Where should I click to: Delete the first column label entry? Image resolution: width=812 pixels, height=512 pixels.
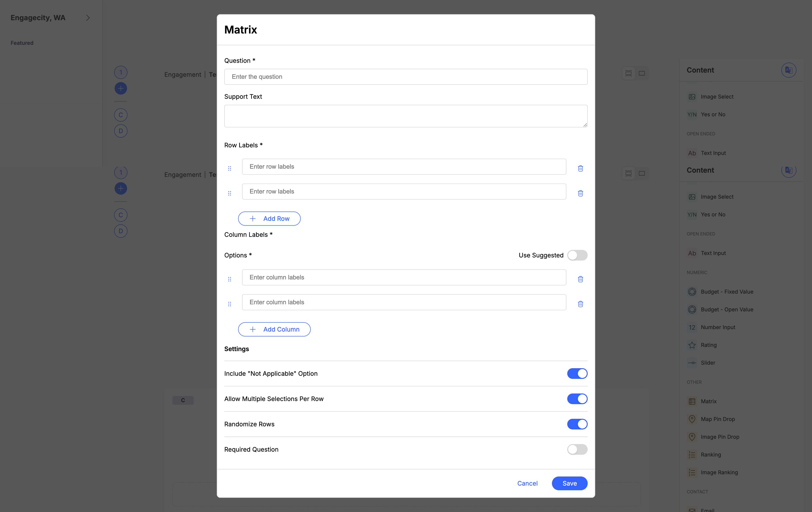click(580, 279)
